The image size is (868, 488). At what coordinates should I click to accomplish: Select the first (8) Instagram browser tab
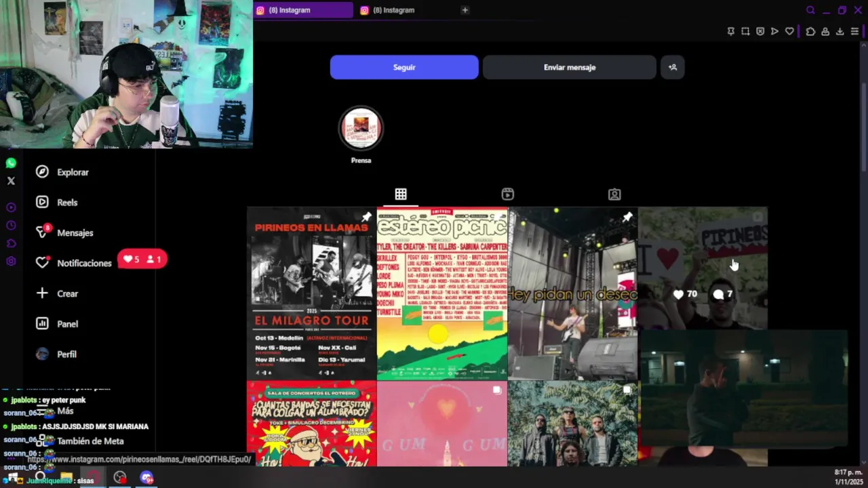[x=303, y=10]
